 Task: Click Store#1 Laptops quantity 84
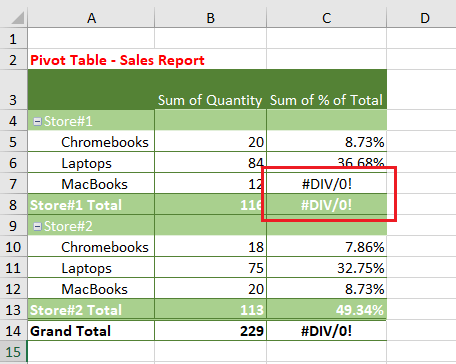pyautogui.click(x=210, y=163)
